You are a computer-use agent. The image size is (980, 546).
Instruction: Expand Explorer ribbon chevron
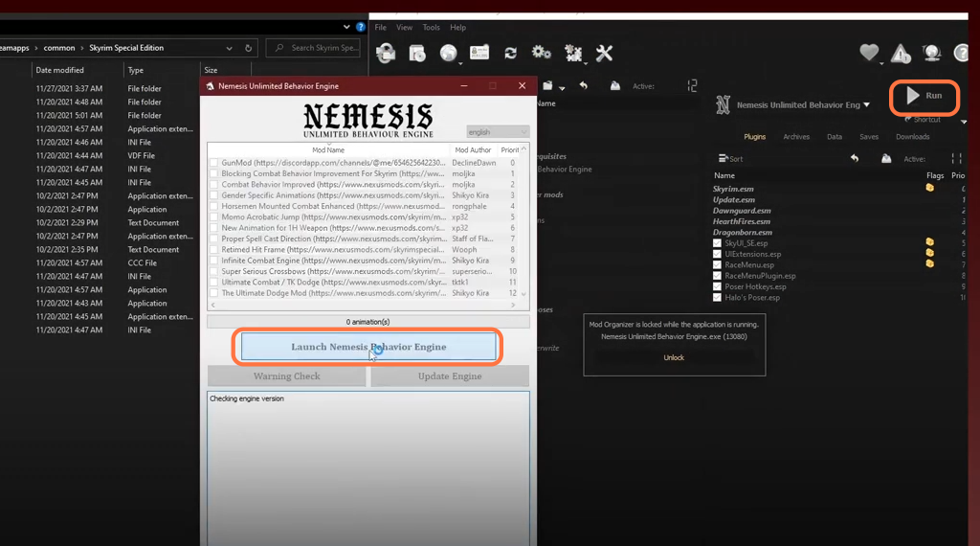(x=346, y=27)
